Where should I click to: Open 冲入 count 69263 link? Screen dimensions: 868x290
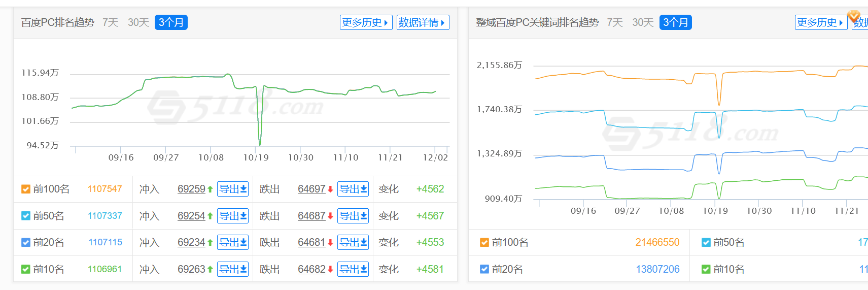click(x=191, y=269)
